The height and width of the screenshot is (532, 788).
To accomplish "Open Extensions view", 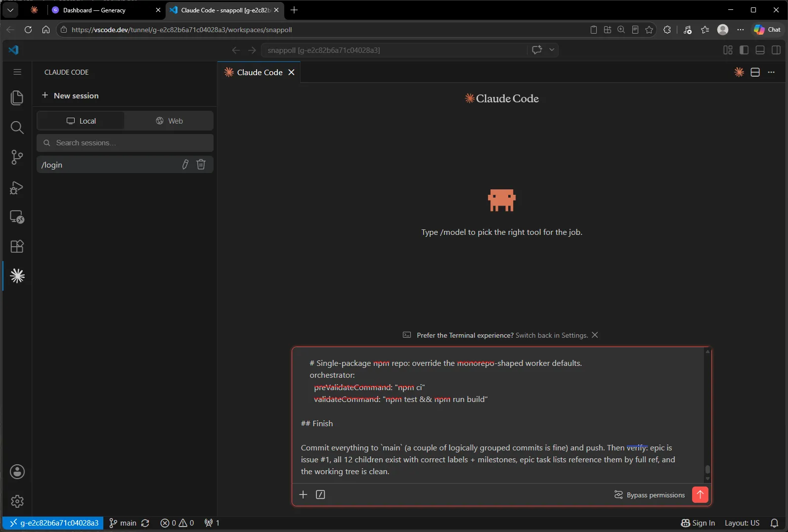I will point(17,246).
